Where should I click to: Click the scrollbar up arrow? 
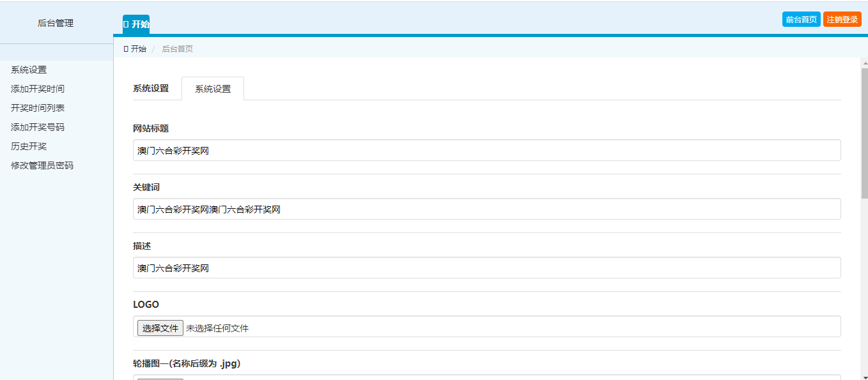pyautogui.click(x=864, y=63)
